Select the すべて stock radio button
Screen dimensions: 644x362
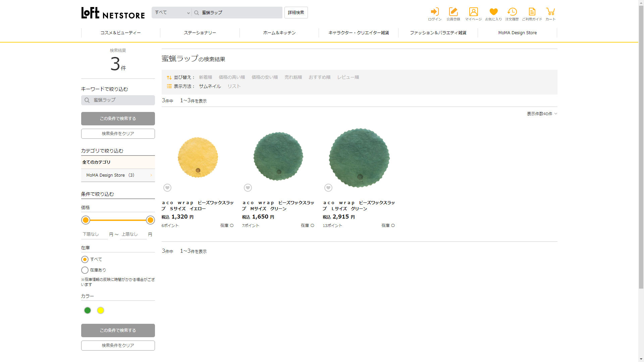tap(85, 259)
